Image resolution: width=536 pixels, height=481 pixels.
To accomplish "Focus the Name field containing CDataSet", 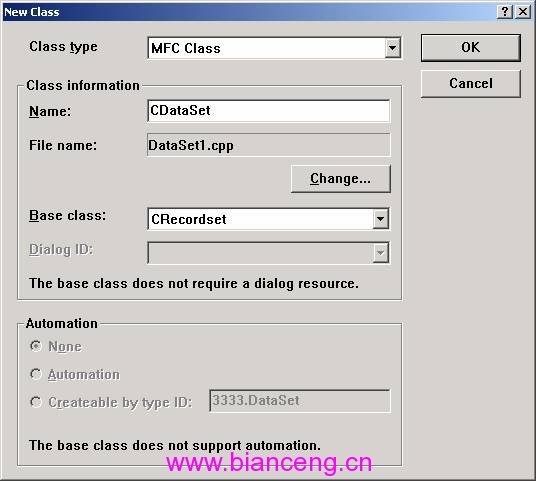I will (x=269, y=111).
